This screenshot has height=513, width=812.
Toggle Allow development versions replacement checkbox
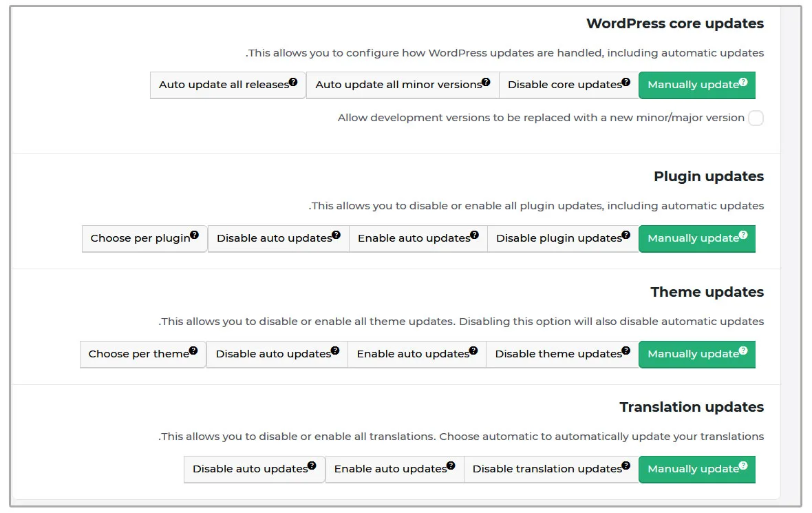756,118
